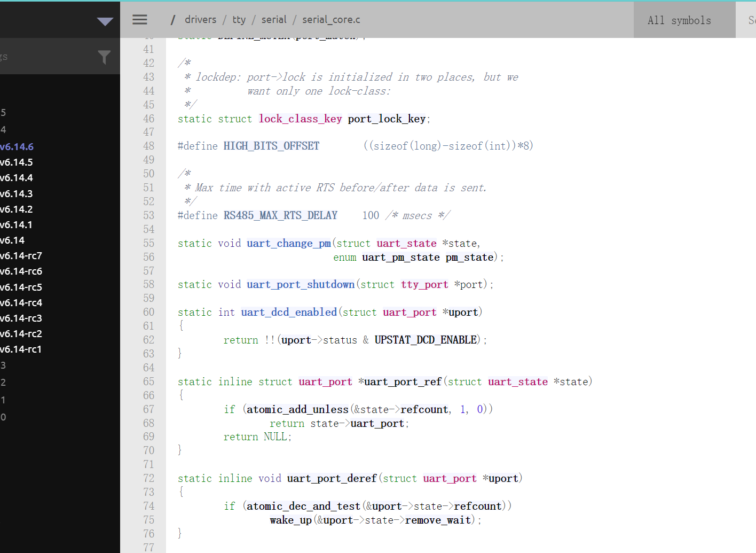
Task: Follow the HIGH_BITS_OFFSET macro link
Action: [271, 146]
